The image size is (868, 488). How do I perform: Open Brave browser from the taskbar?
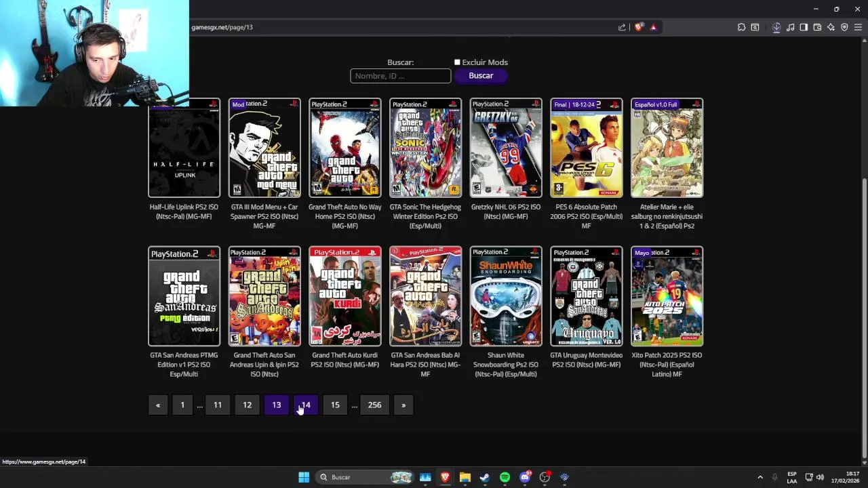(x=445, y=477)
